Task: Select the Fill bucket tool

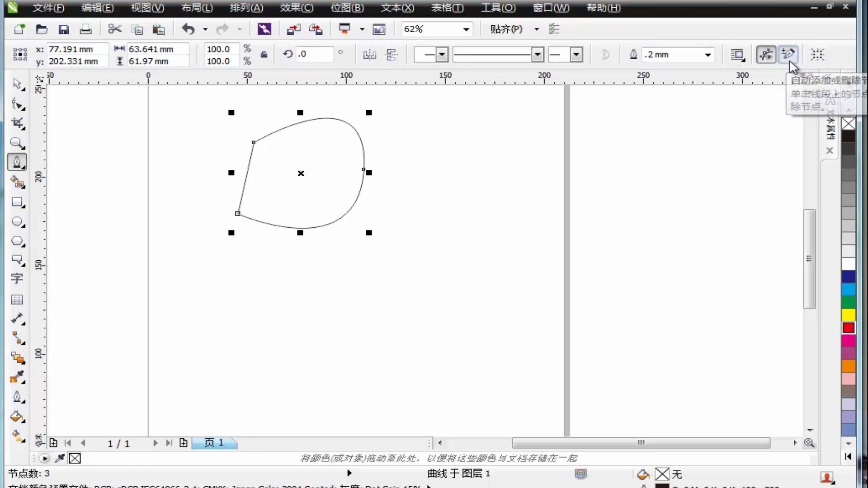Action: [17, 416]
